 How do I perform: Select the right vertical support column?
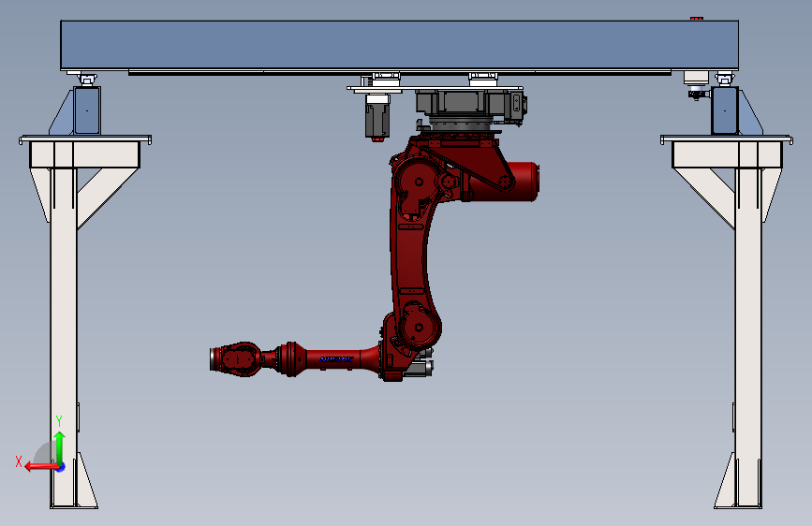748,337
